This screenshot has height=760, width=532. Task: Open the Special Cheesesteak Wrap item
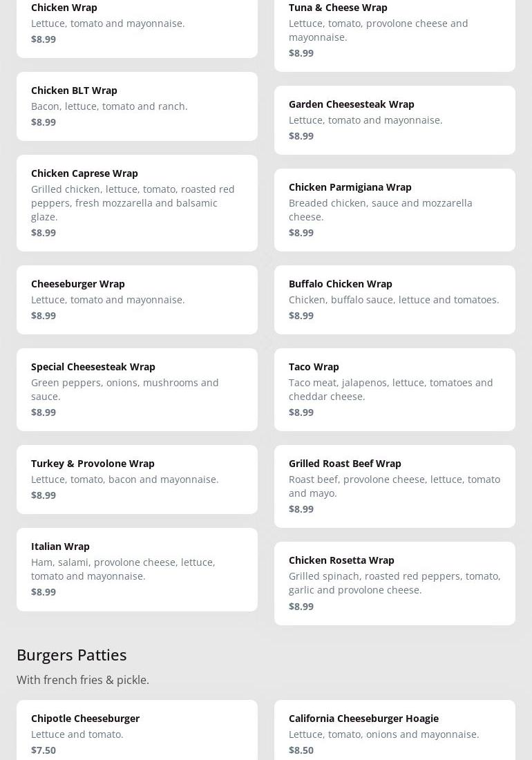pyautogui.click(x=137, y=389)
